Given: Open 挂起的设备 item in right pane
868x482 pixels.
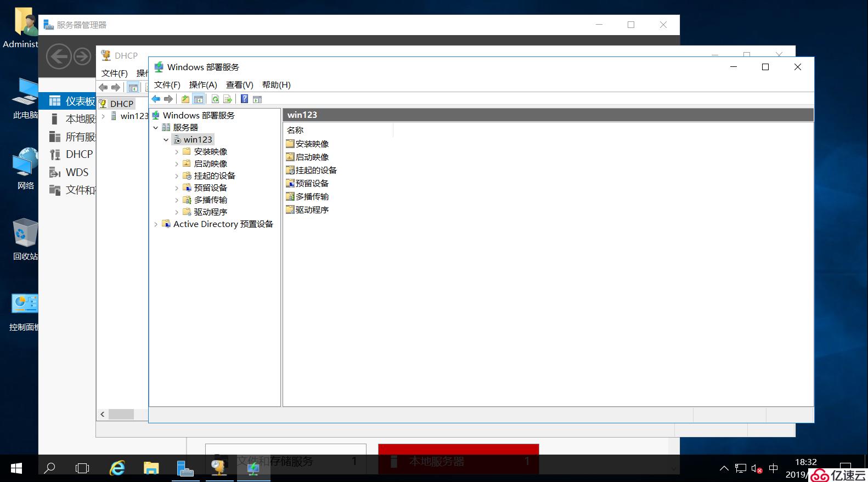Looking at the screenshot, I should (x=311, y=170).
